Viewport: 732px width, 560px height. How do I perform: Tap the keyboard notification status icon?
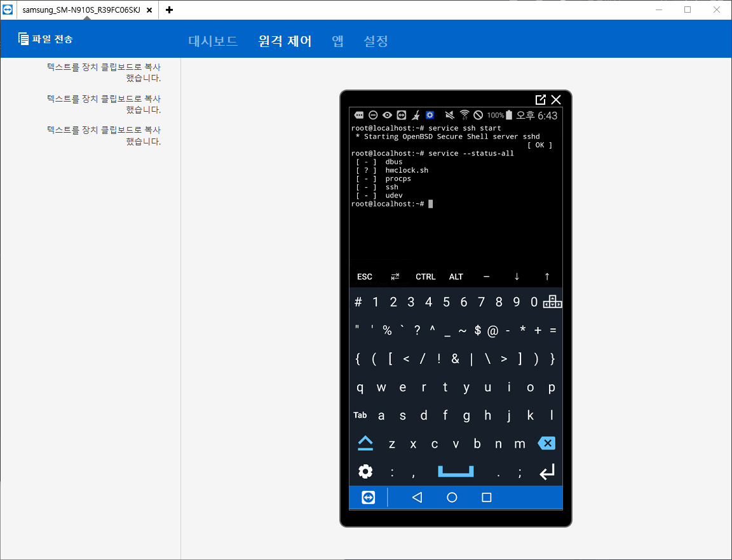point(359,115)
